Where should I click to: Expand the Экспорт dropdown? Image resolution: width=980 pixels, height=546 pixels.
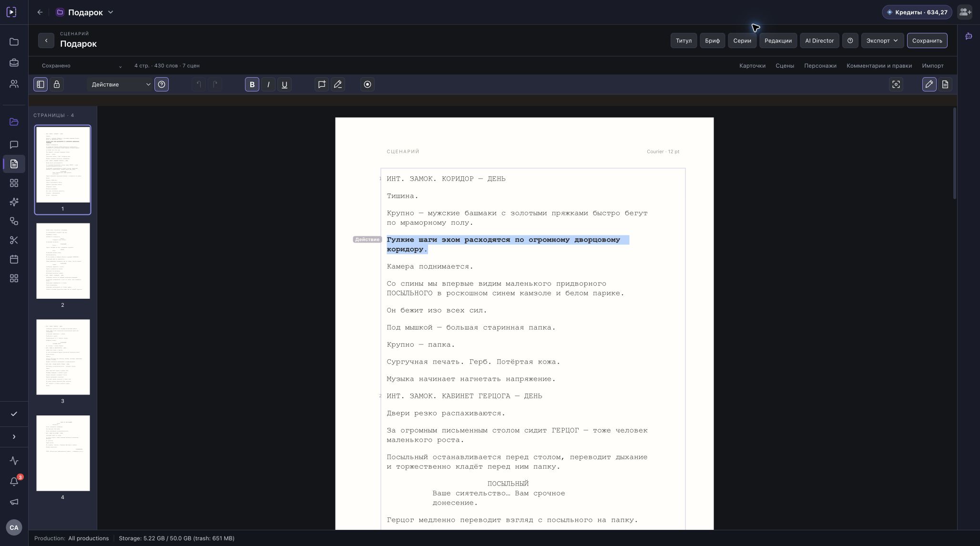click(x=882, y=40)
